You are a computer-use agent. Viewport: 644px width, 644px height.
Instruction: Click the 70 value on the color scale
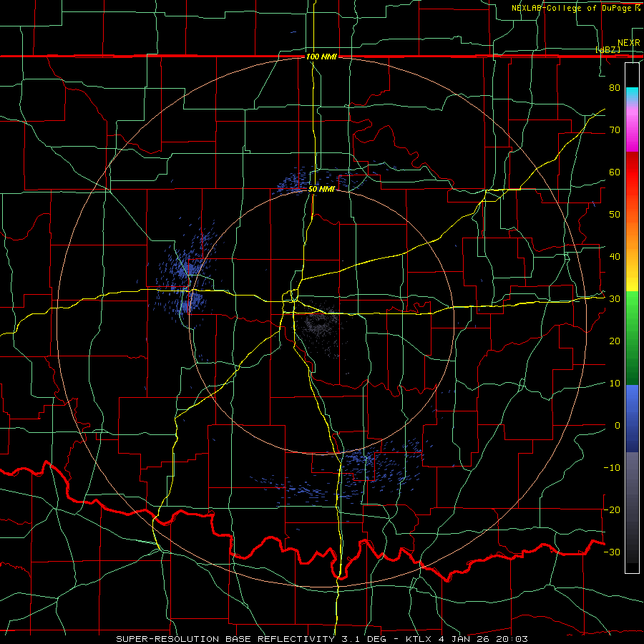[x=615, y=130]
